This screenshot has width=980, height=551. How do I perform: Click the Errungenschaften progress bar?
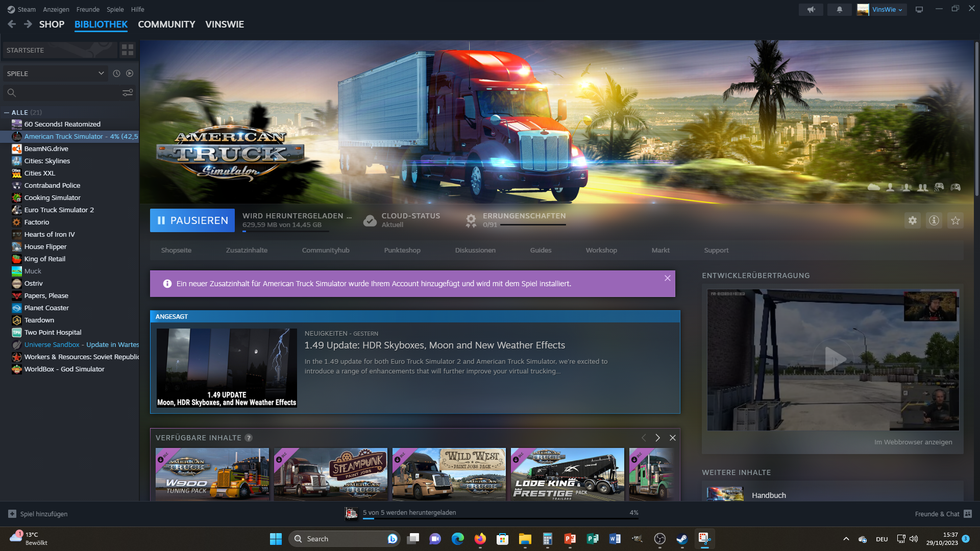click(x=533, y=224)
